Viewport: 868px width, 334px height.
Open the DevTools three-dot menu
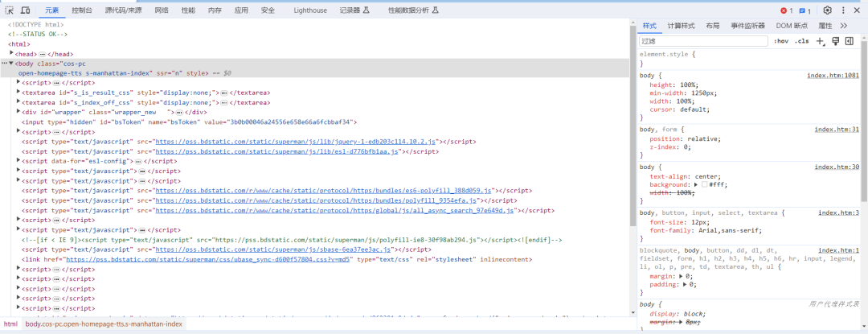click(845, 10)
